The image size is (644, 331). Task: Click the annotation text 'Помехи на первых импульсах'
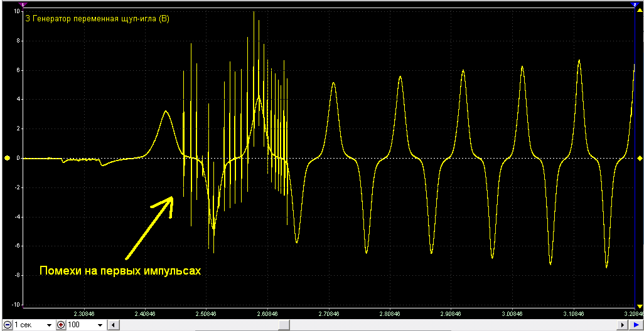click(x=120, y=271)
